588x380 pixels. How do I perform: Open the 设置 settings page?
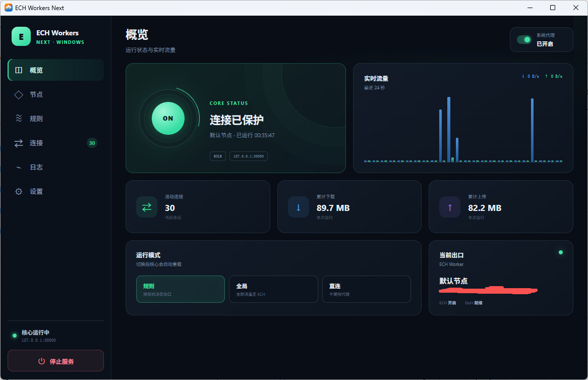click(x=56, y=192)
